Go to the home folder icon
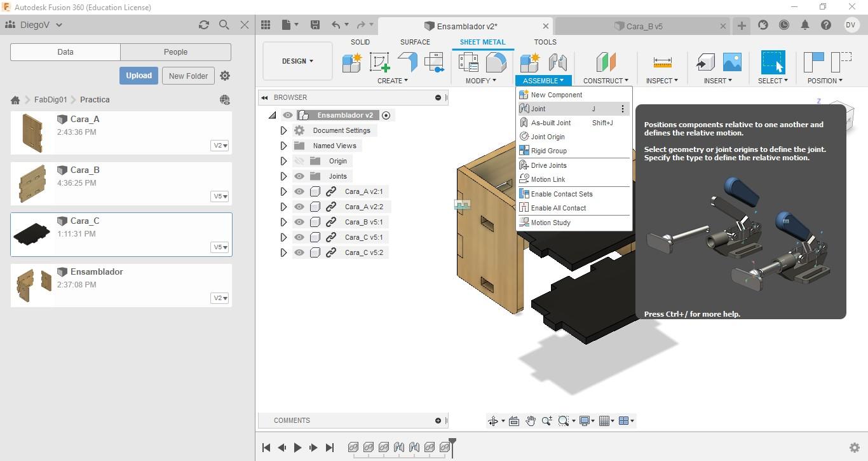The width and height of the screenshot is (868, 461). point(15,100)
